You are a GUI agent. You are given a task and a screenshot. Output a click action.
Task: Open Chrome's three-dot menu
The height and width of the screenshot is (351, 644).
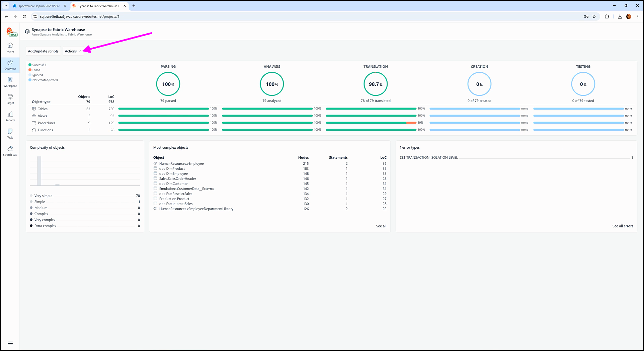638,16
